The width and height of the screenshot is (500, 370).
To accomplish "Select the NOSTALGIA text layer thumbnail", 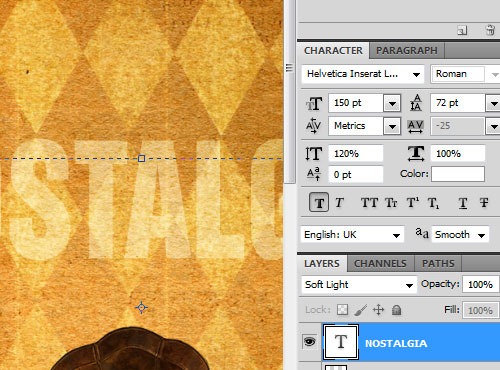I will [x=341, y=342].
